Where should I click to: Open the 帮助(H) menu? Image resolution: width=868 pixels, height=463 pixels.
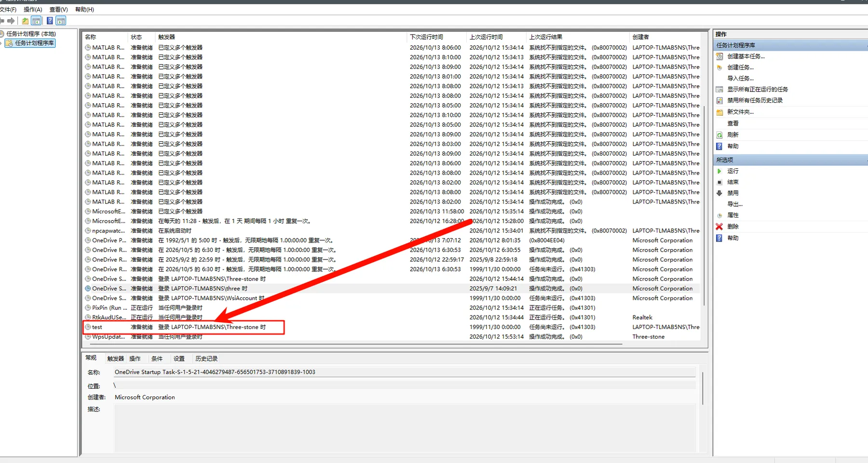pyautogui.click(x=84, y=9)
